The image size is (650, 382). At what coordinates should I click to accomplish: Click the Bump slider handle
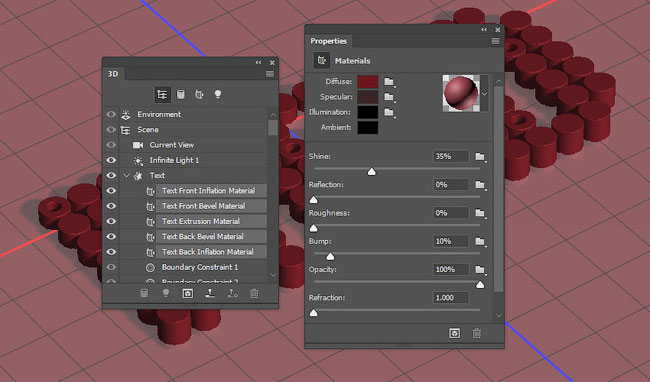point(330,256)
